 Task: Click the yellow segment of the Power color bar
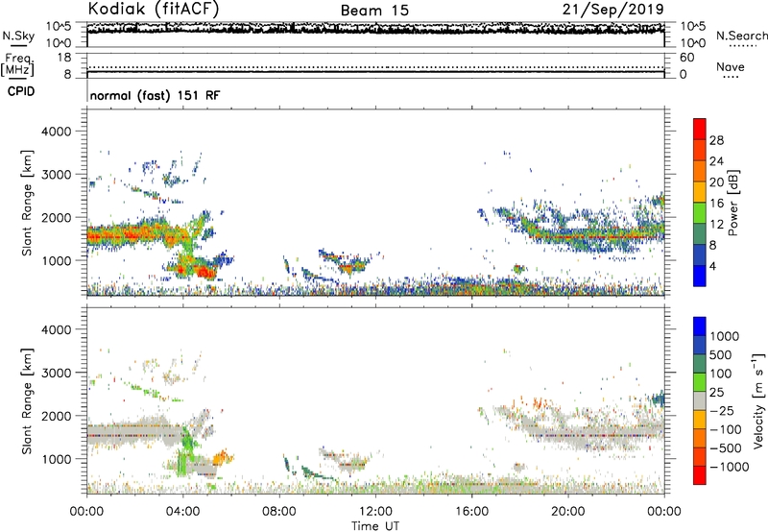click(700, 191)
